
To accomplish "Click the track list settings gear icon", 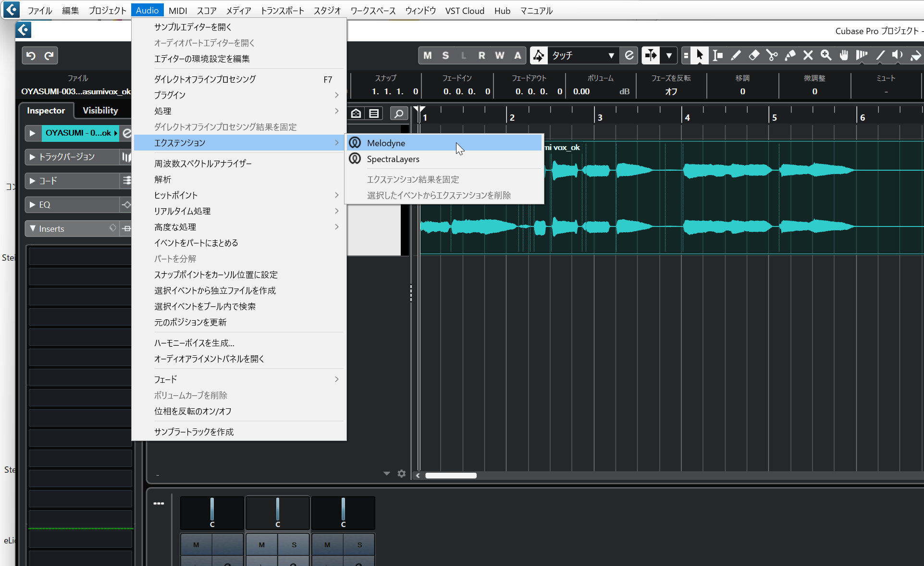I will 402,474.
